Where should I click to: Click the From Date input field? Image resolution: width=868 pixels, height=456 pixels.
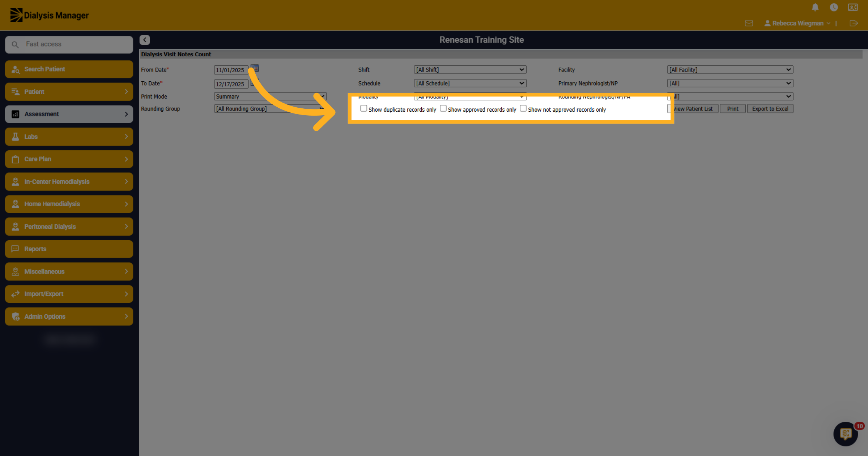(231, 70)
